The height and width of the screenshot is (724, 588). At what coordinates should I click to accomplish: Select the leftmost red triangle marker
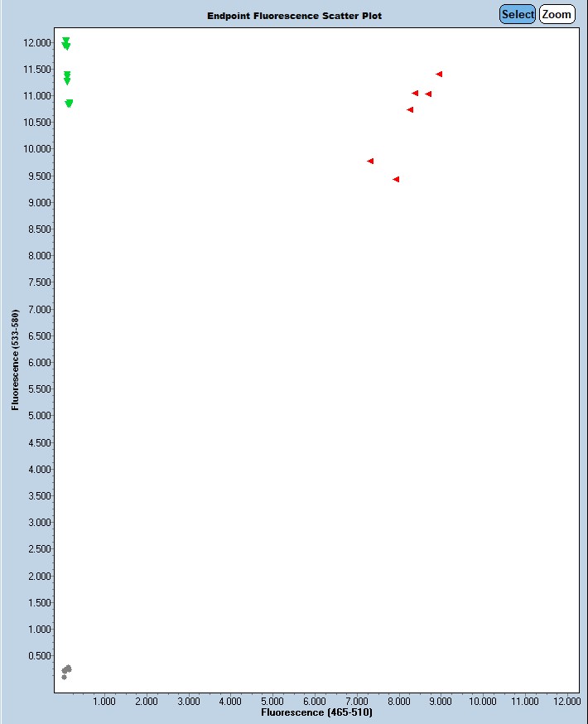[x=370, y=161]
